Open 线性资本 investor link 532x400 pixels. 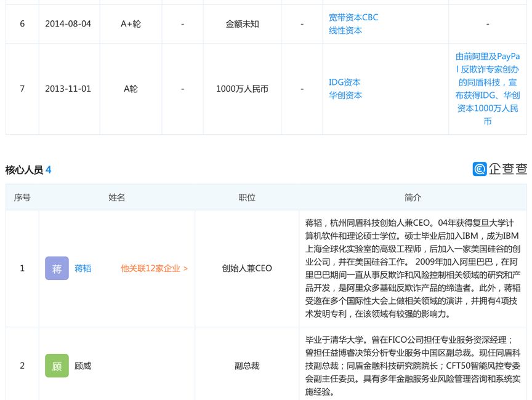(x=345, y=31)
